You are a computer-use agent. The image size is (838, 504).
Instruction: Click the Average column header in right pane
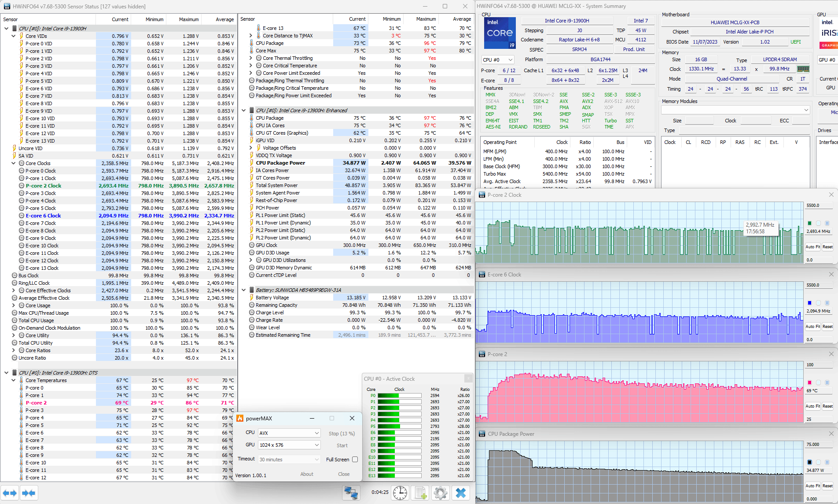coord(462,19)
